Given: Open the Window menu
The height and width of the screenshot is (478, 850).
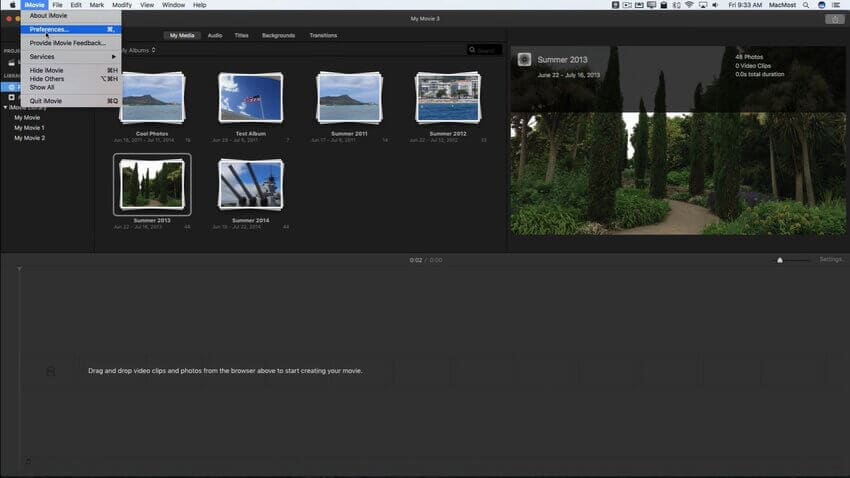Looking at the screenshot, I should 173,5.
